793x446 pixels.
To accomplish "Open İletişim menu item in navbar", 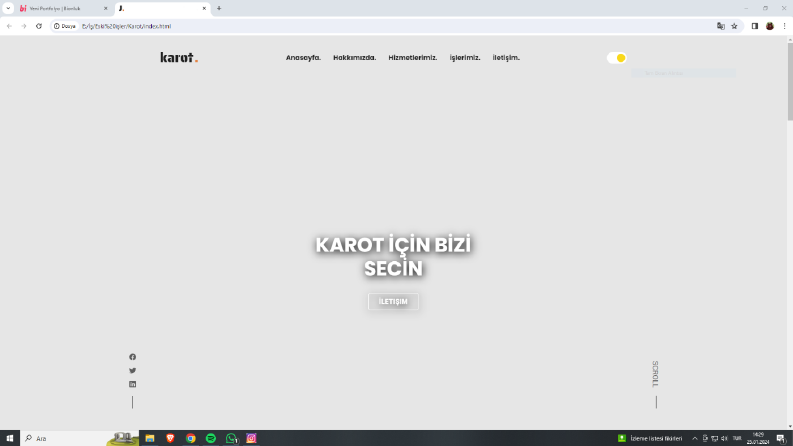I will 506,58.
